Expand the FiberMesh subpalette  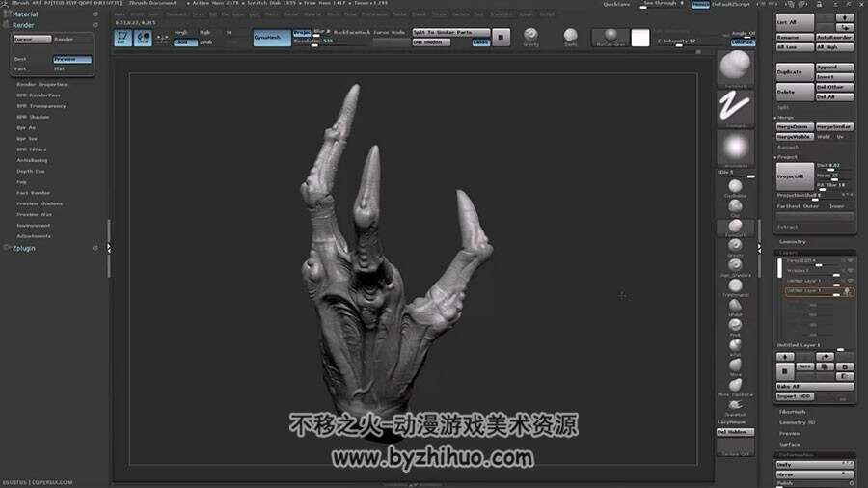click(792, 412)
